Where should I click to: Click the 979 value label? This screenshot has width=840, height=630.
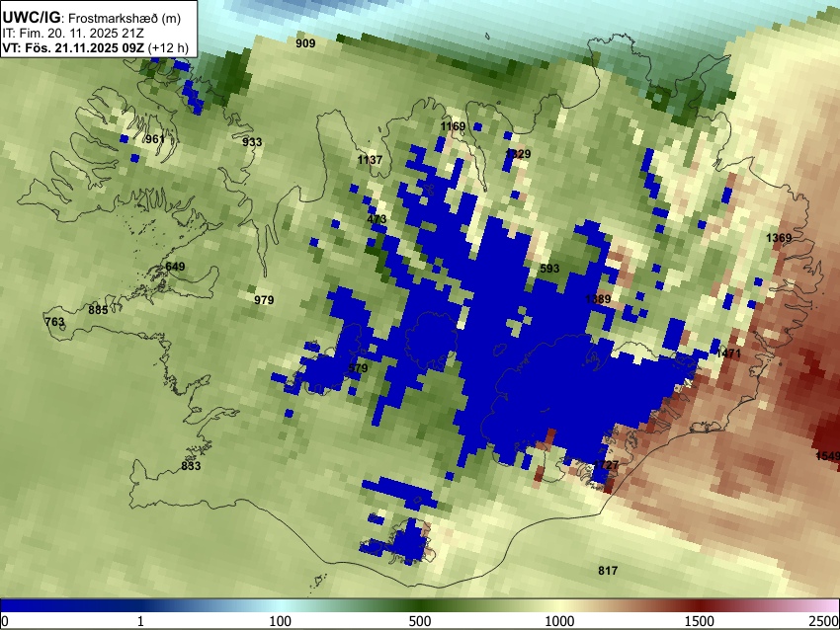point(264,300)
